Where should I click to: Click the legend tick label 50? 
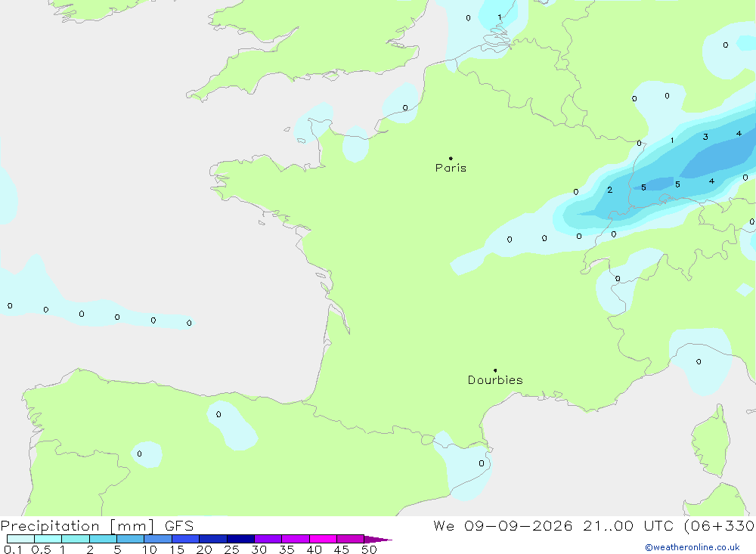click(x=370, y=549)
